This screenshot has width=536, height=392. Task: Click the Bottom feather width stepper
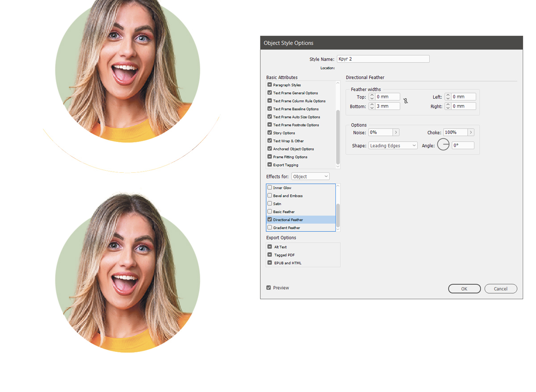pyautogui.click(x=372, y=106)
